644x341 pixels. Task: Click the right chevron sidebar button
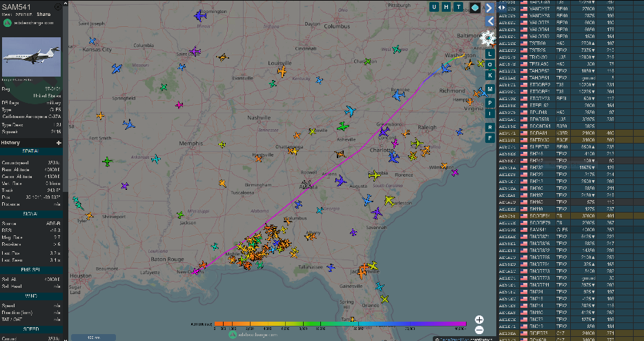tap(489, 8)
